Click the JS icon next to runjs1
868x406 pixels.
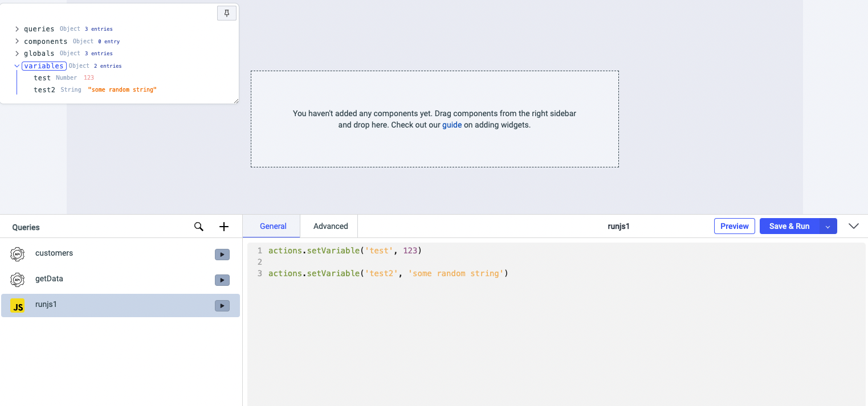point(18,306)
